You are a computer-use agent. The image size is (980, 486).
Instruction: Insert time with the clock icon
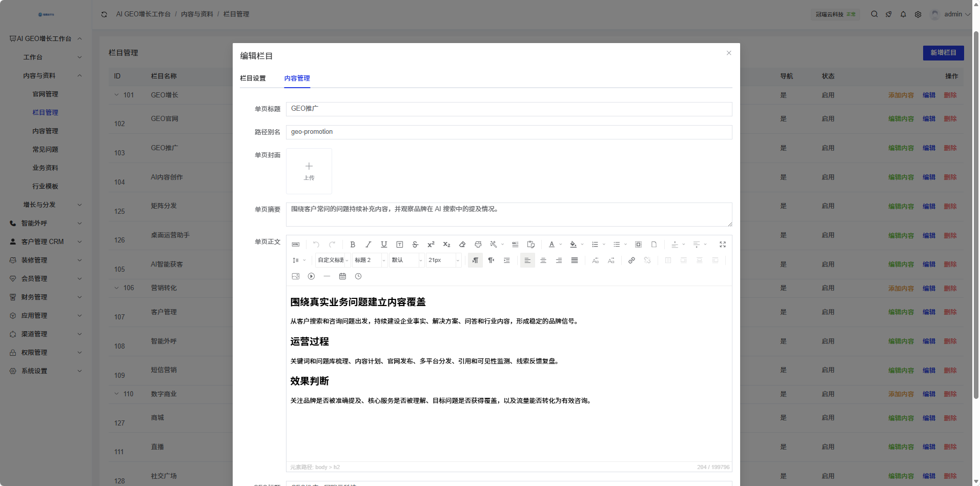coord(358,276)
